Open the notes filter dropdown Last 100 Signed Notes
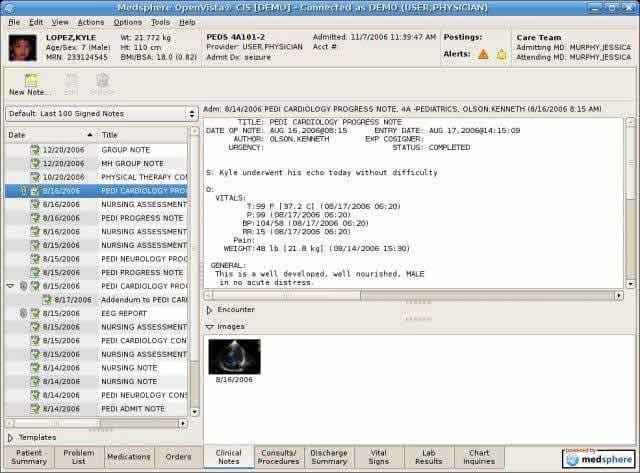 pyautogui.click(x=102, y=114)
